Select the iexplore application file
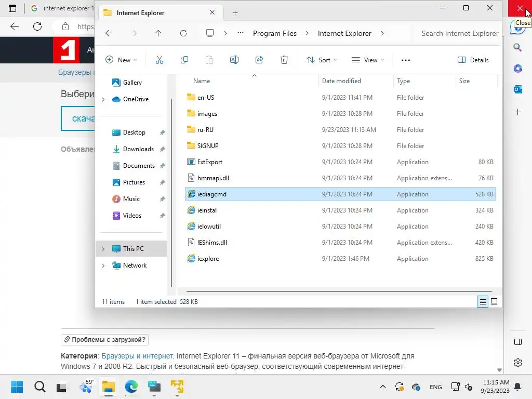The width and height of the screenshot is (532, 399). (x=340, y=259)
